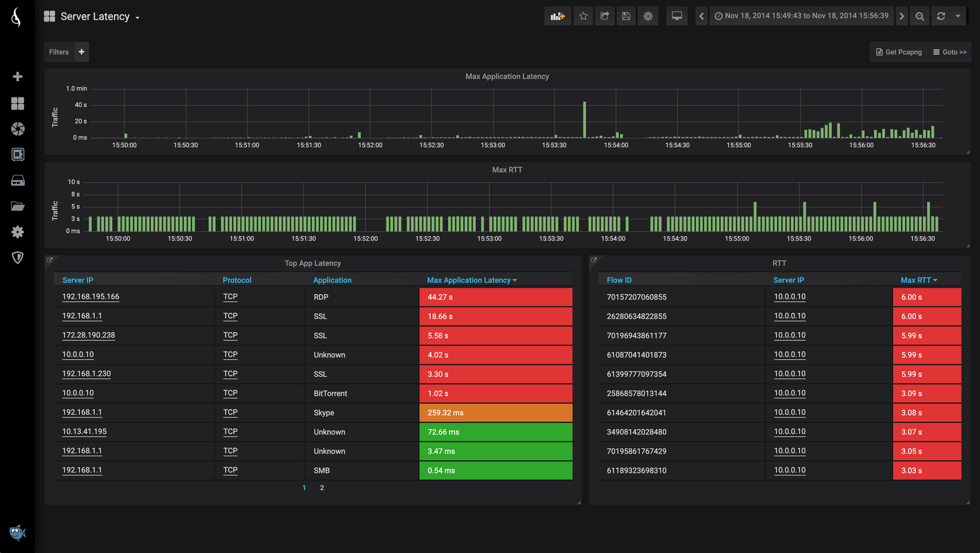Go to page 2 of Top App Latency
This screenshot has width=980, height=553.
click(322, 488)
